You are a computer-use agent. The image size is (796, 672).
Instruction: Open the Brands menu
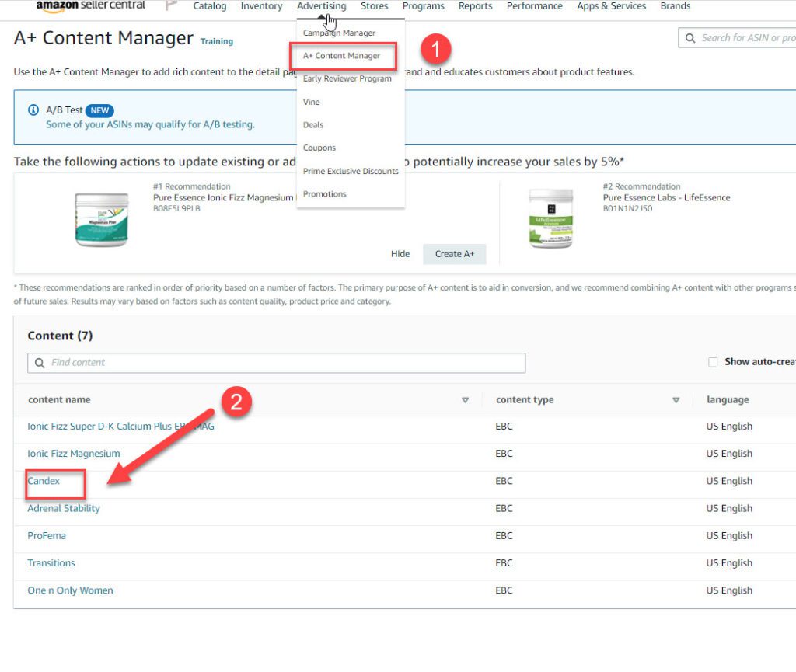pos(676,6)
